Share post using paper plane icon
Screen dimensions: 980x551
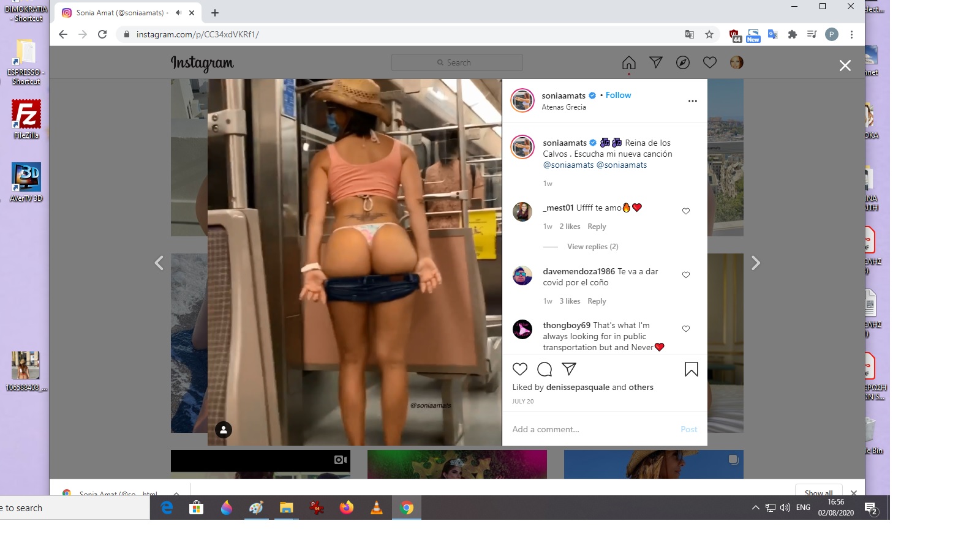coord(568,369)
